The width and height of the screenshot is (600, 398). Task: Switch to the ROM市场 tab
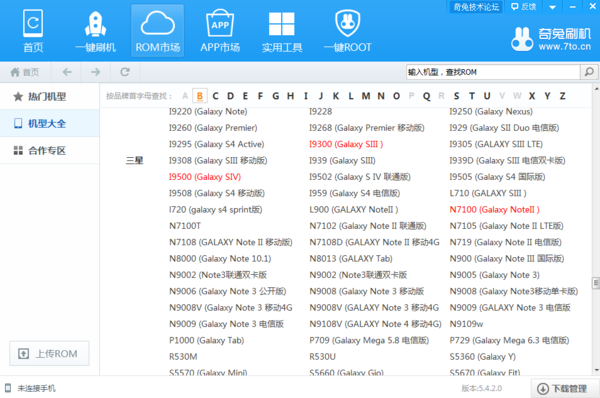click(x=158, y=31)
